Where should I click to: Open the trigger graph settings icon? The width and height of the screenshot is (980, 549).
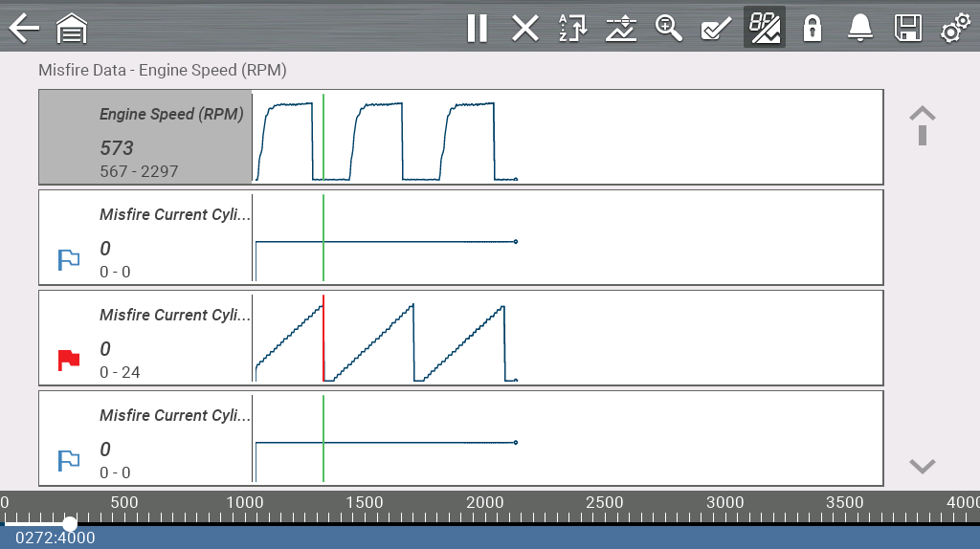pos(621,28)
